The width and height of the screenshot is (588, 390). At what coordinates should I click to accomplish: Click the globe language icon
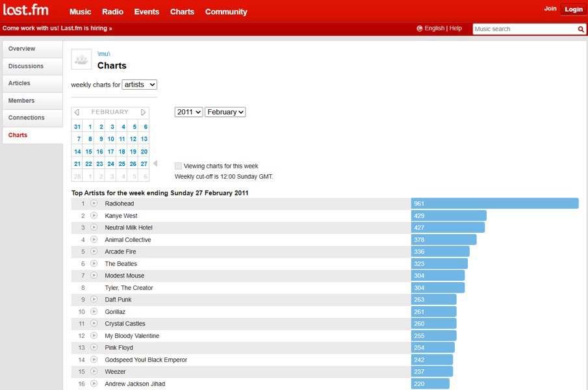coord(420,29)
